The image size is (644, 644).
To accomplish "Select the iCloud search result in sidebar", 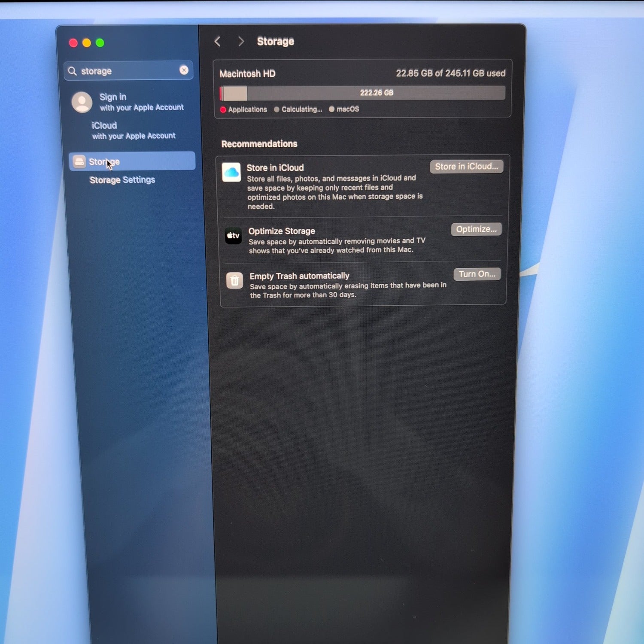I will point(133,131).
